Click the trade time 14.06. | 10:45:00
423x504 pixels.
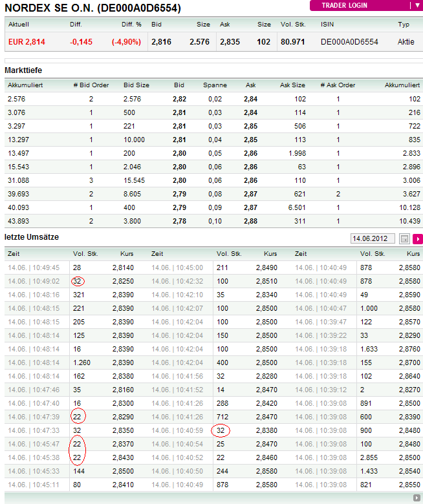pyautogui.click(x=177, y=268)
